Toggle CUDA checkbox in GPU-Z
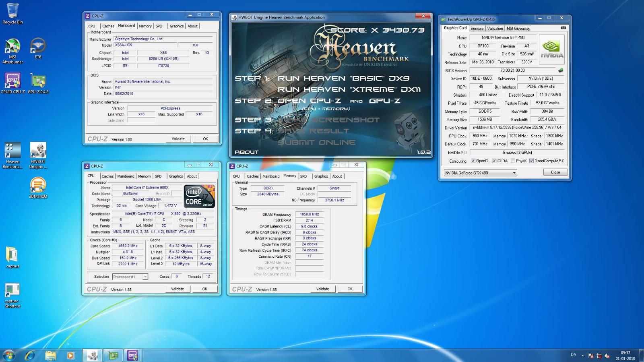644x362 pixels. (x=494, y=161)
